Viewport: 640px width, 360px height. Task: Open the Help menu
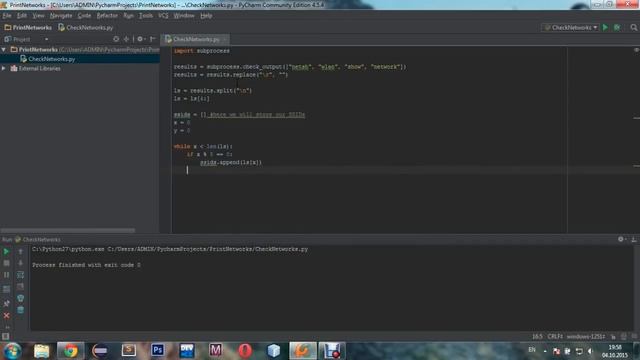point(206,16)
